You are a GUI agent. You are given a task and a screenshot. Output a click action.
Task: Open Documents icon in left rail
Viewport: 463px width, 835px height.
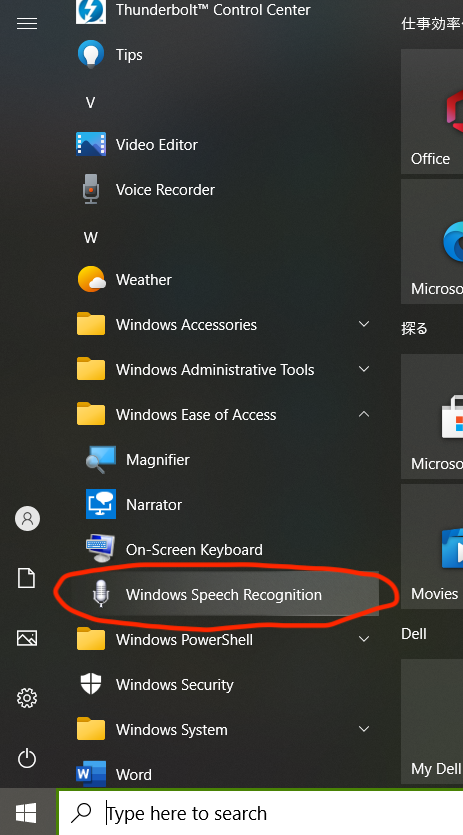pyautogui.click(x=27, y=578)
